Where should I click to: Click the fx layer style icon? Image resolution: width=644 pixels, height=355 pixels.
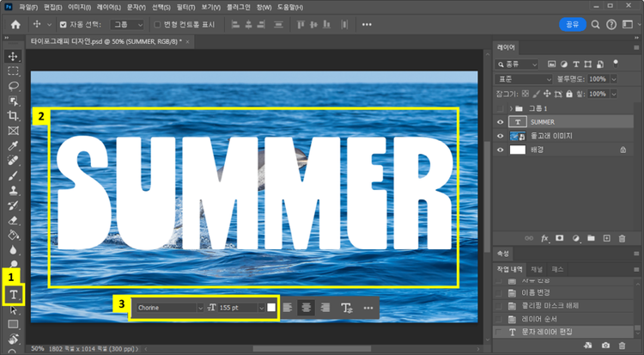544,239
